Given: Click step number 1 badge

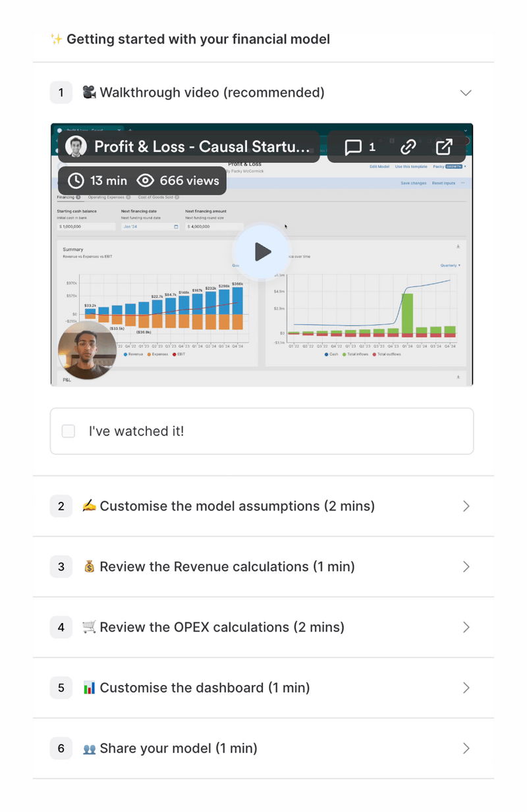Looking at the screenshot, I should coord(61,93).
